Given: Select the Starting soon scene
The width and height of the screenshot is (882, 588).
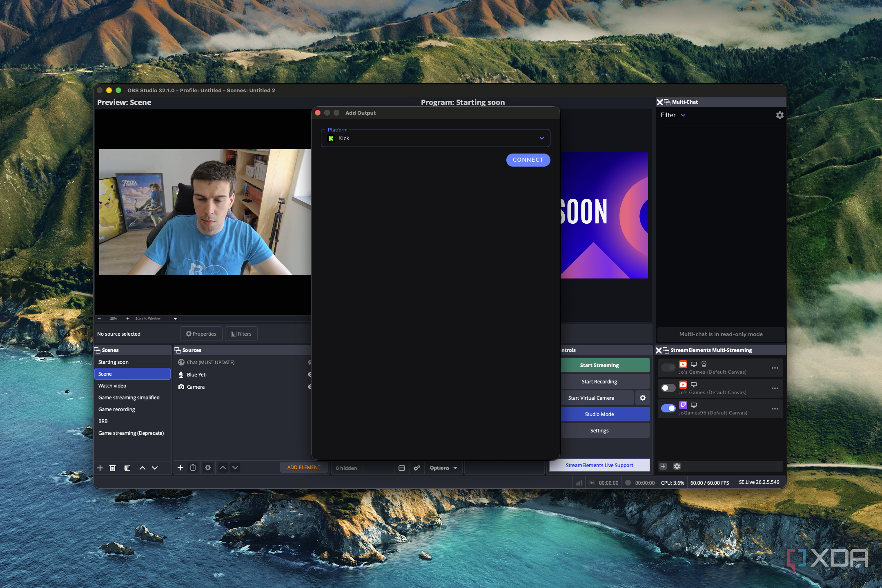Looking at the screenshot, I should (x=133, y=362).
